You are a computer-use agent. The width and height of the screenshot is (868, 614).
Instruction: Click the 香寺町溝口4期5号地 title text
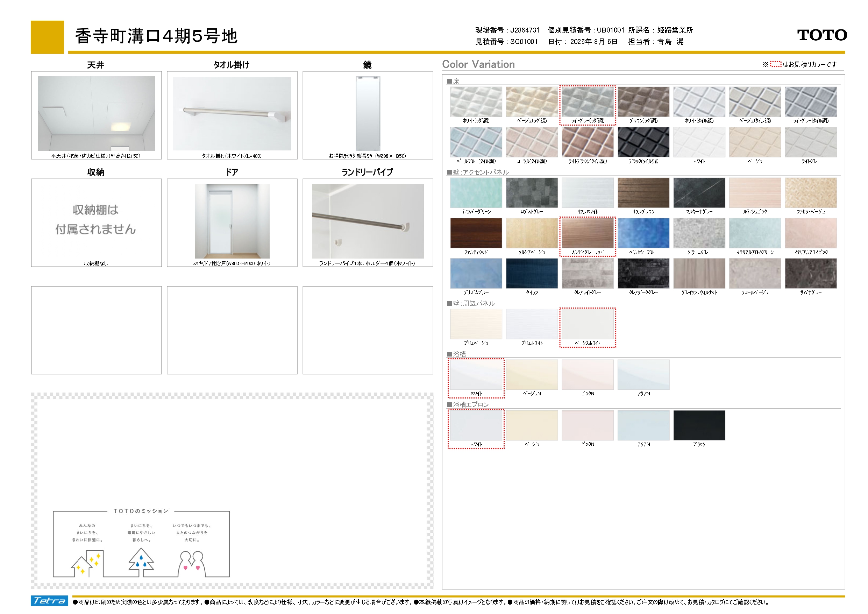156,36
